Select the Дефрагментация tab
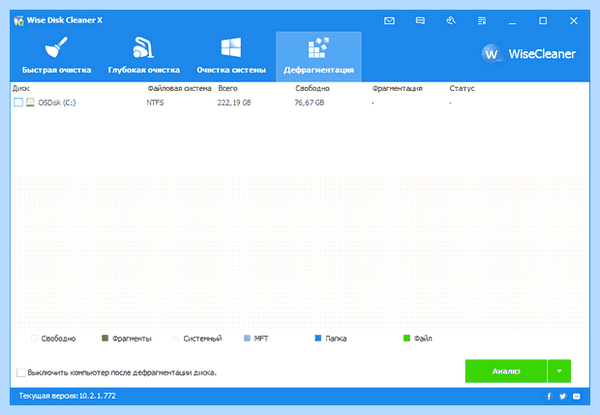The height and width of the screenshot is (415, 600). click(319, 56)
